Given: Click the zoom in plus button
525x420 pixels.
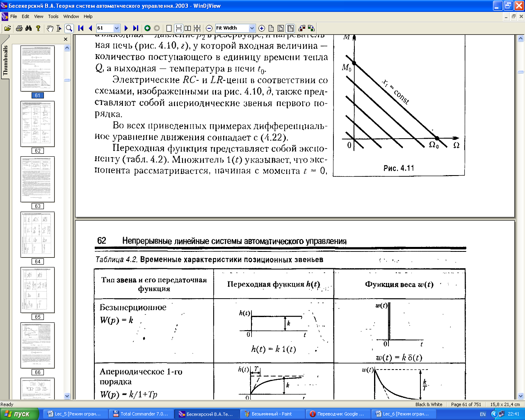Looking at the screenshot, I should click(262, 28).
